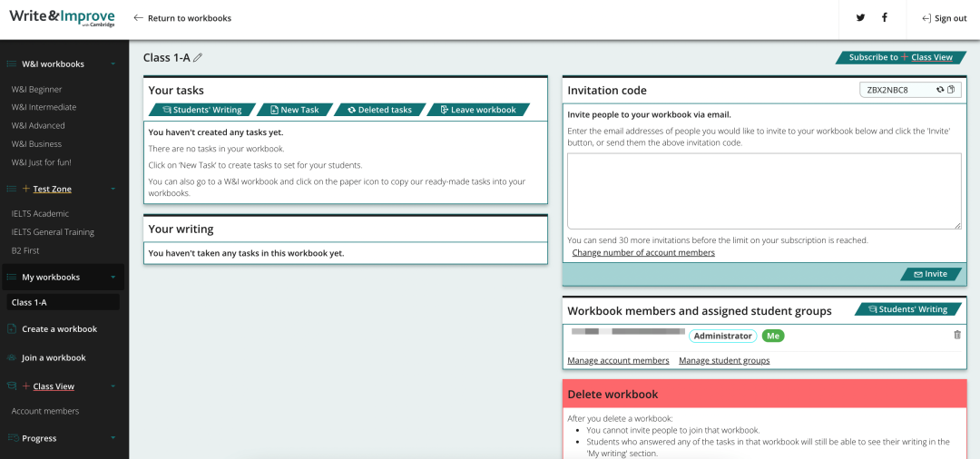Open the Facebook share icon
The width and height of the screenshot is (980, 459).
pos(885,18)
